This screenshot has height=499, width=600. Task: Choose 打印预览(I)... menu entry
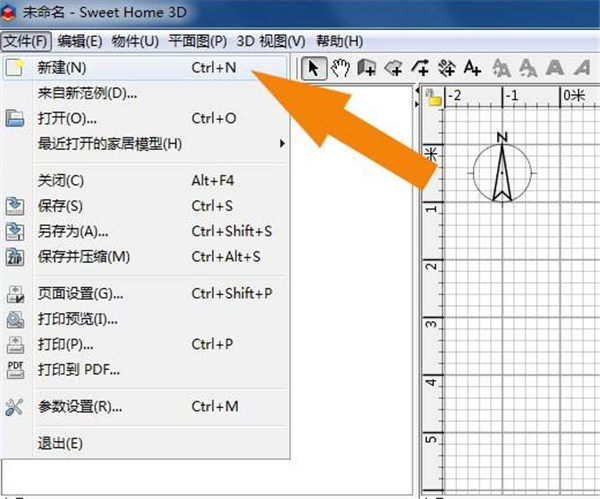click(x=145, y=319)
